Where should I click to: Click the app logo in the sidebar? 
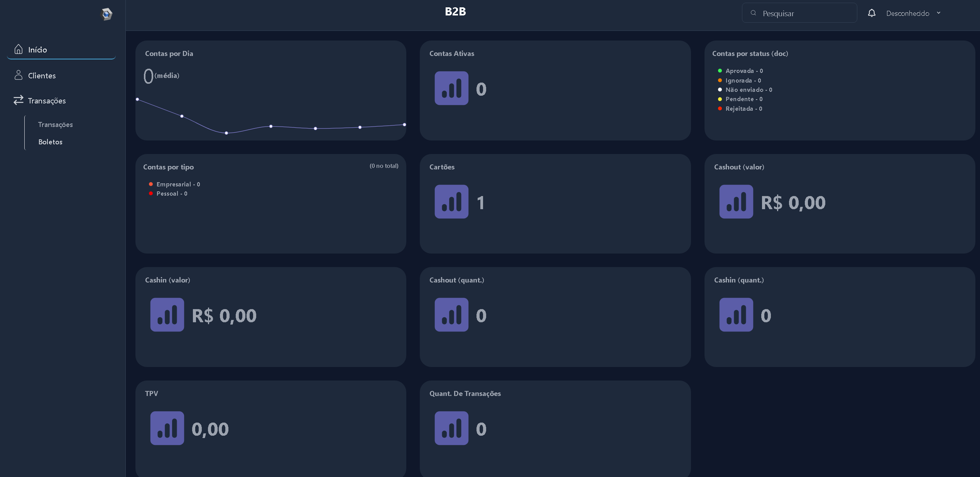click(x=106, y=14)
